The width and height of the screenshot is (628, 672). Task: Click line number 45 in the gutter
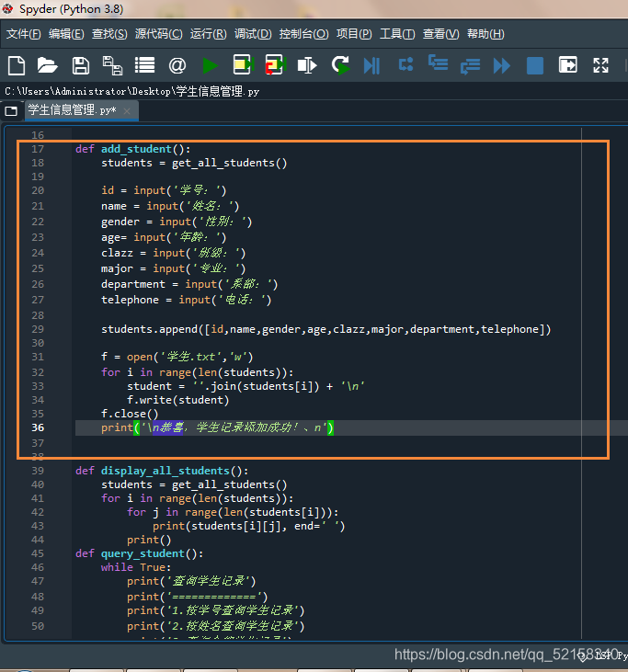point(38,553)
